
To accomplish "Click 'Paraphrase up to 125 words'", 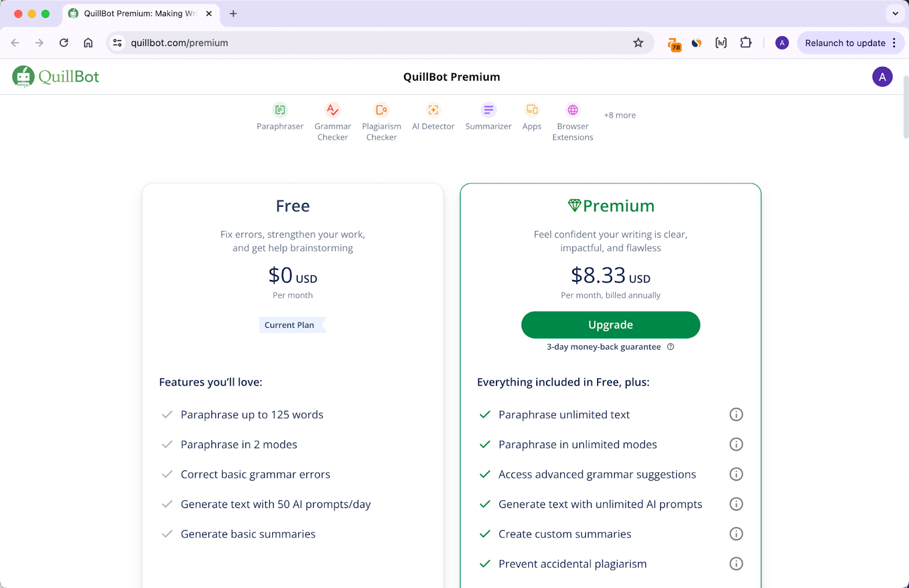I will pyautogui.click(x=252, y=415).
